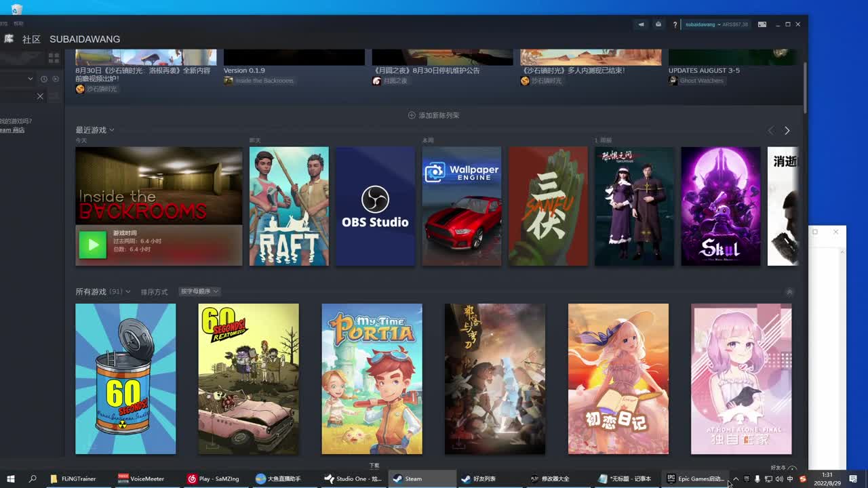
Task: Collapse the all games shelf with chevron
Action: [x=789, y=292]
